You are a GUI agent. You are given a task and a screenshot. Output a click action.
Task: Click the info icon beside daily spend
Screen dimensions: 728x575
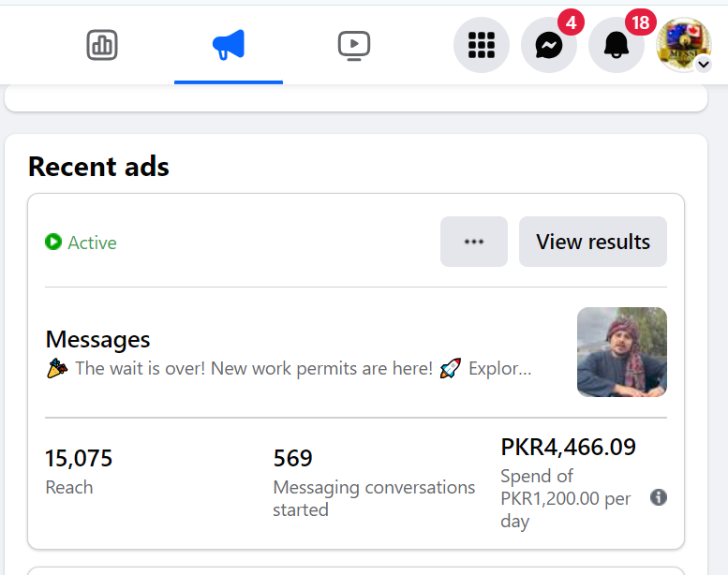click(x=659, y=497)
